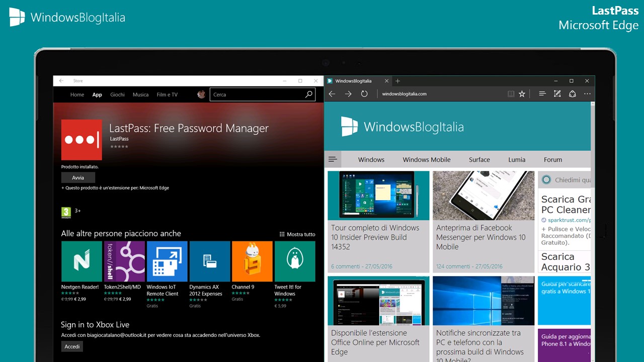Select Musica in Store navigation
The height and width of the screenshot is (362, 644).
pyautogui.click(x=140, y=95)
